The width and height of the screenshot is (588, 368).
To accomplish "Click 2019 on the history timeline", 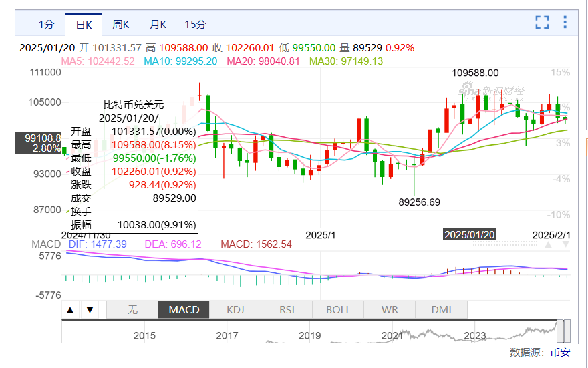I will pyautogui.click(x=310, y=335).
